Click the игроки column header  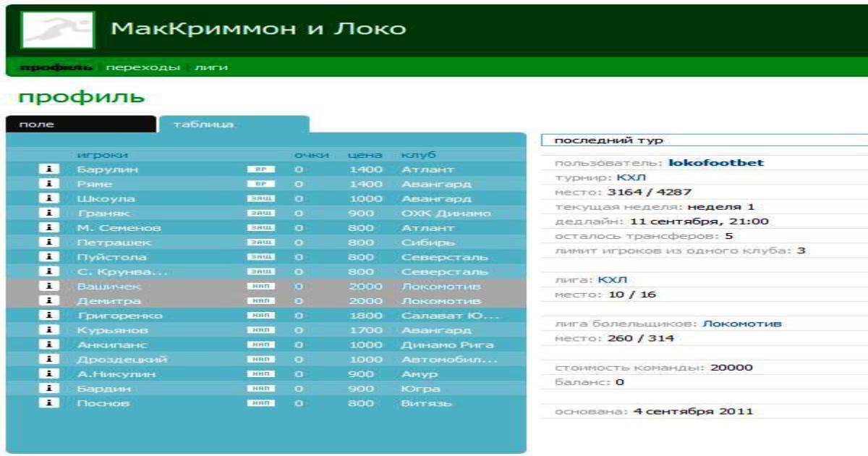pos(102,155)
